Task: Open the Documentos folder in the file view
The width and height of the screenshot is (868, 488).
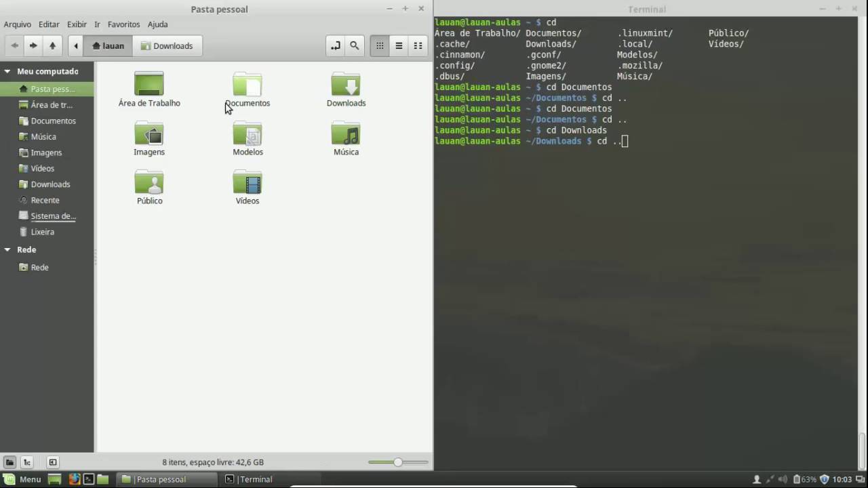Action: pos(248,89)
